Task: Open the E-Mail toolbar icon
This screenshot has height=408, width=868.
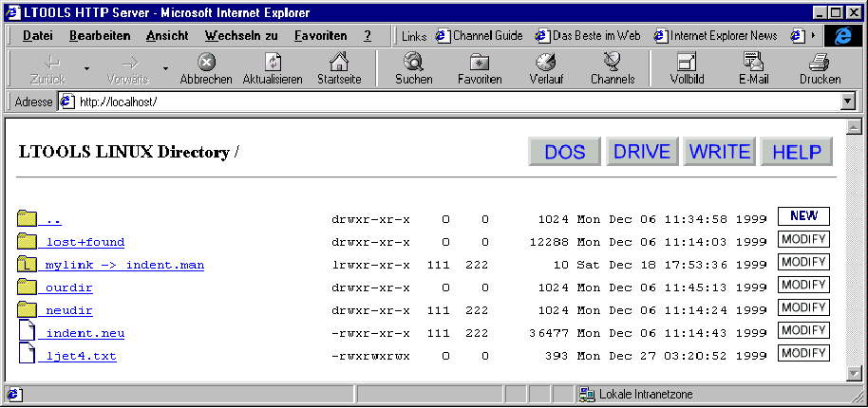Action: point(753,63)
